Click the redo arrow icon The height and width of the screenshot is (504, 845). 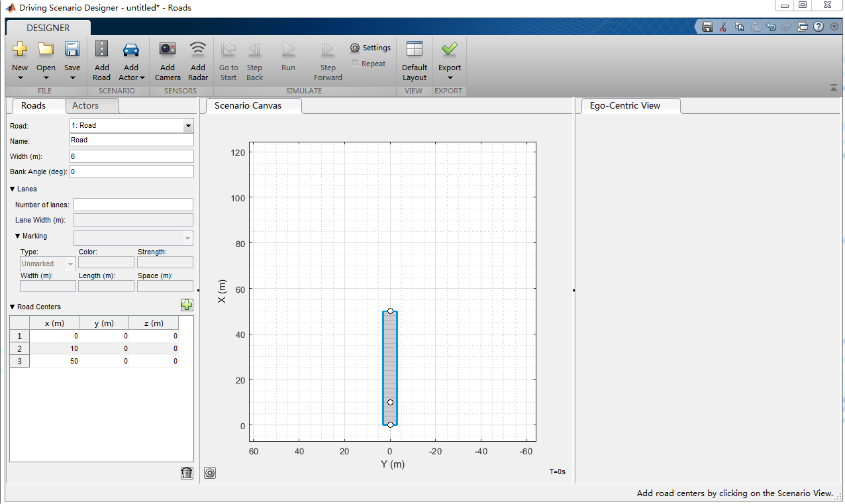(786, 27)
